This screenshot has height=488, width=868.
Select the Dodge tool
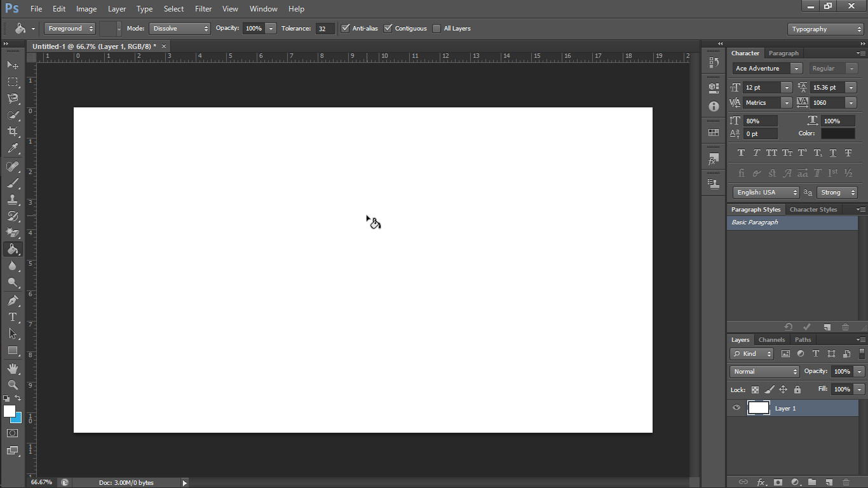coord(13,283)
